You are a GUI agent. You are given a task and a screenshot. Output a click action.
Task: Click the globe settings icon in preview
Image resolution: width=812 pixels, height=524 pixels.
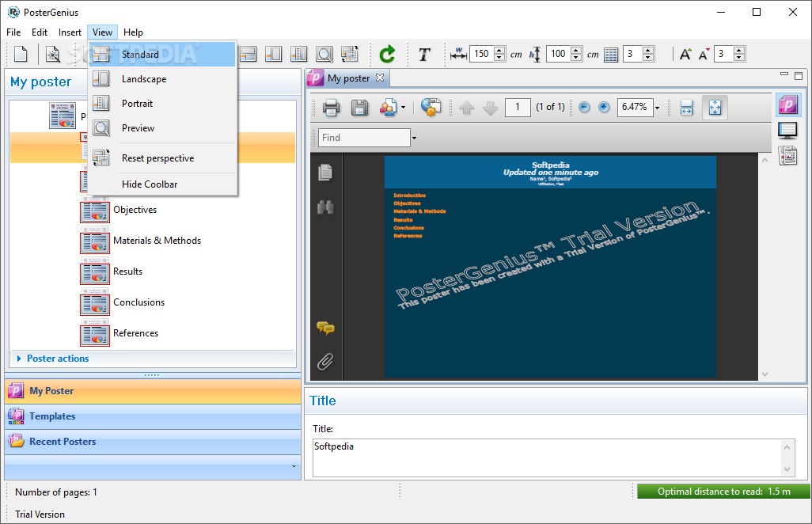(431, 107)
